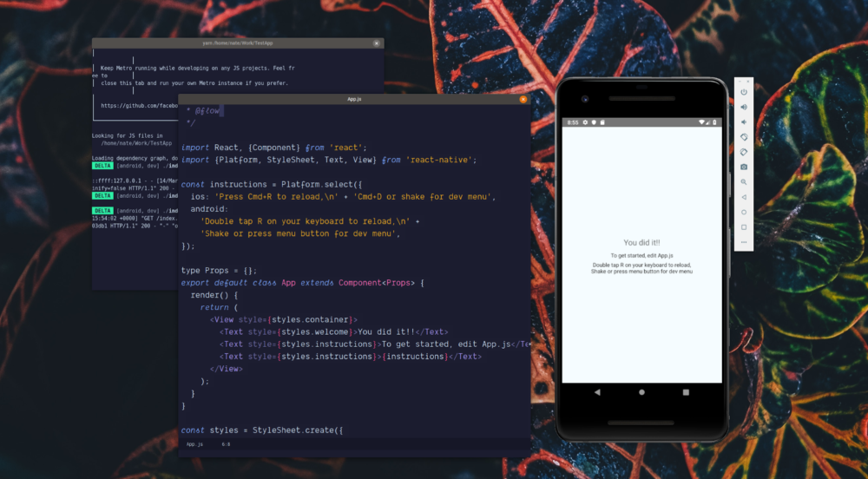Click emulator sidebar Back triangle icon

click(744, 197)
